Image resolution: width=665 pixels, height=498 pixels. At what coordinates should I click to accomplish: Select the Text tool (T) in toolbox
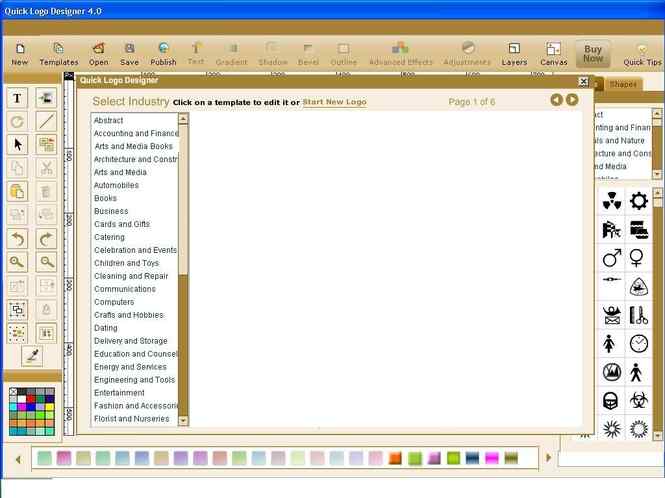tap(17, 98)
